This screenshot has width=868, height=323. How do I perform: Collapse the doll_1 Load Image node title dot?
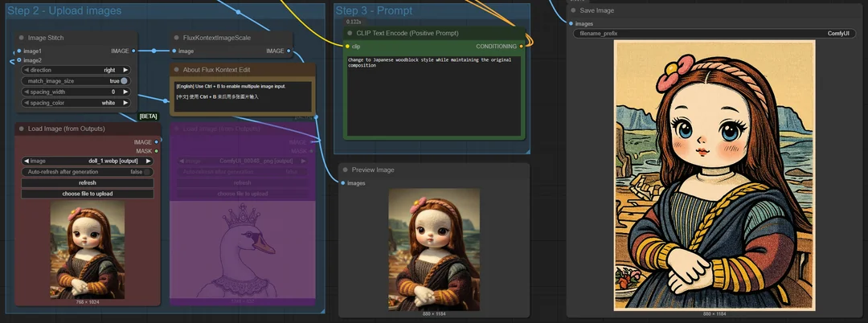[22, 129]
